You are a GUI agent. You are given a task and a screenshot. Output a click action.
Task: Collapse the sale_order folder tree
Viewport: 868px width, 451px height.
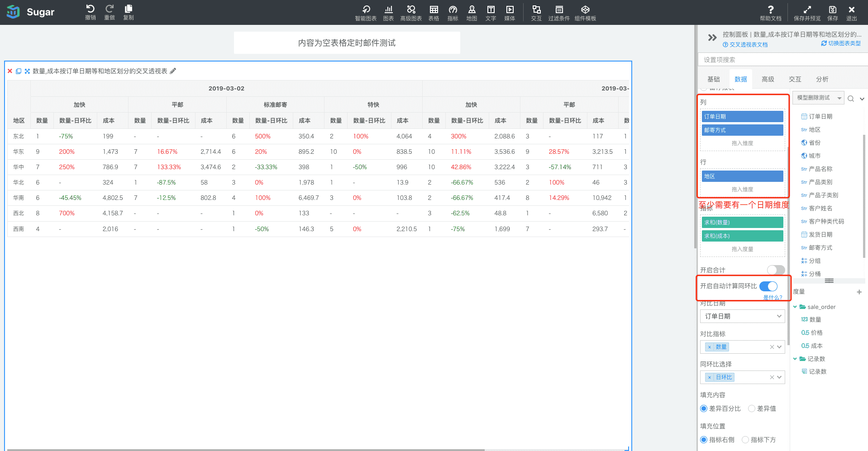795,307
